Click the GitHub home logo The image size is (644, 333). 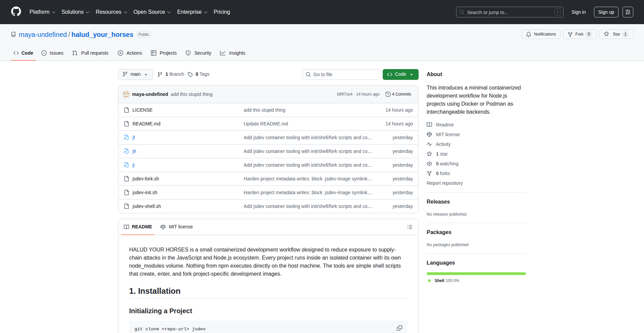[15, 12]
